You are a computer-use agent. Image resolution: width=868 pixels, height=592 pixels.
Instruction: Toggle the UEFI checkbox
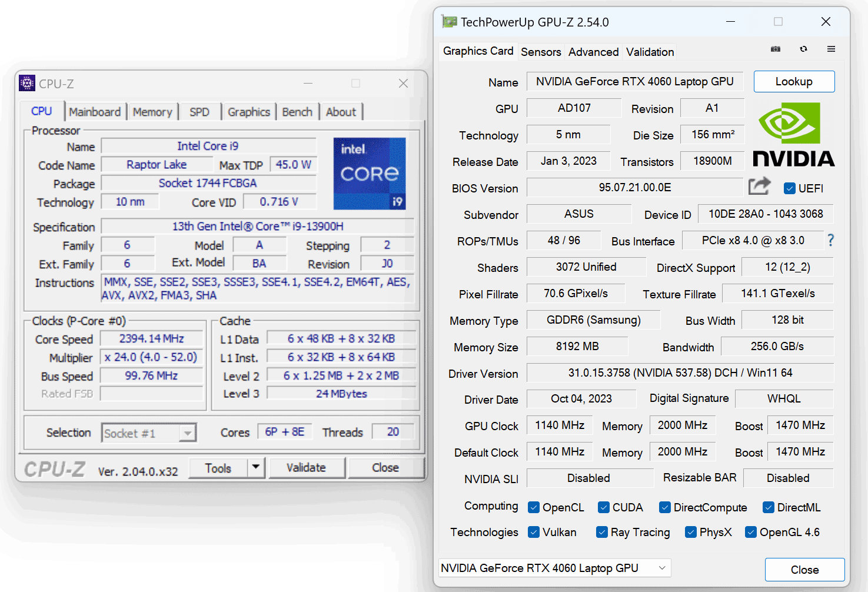(790, 188)
